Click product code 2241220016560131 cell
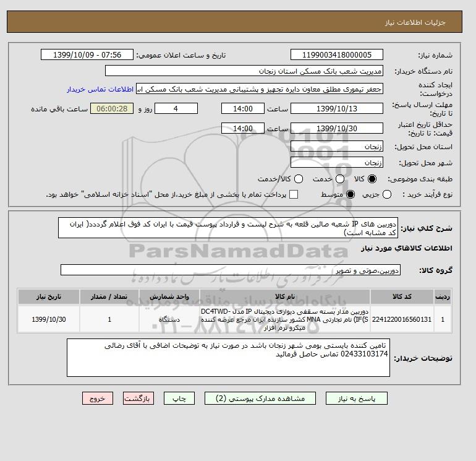This screenshot has height=461, width=476. (x=402, y=319)
